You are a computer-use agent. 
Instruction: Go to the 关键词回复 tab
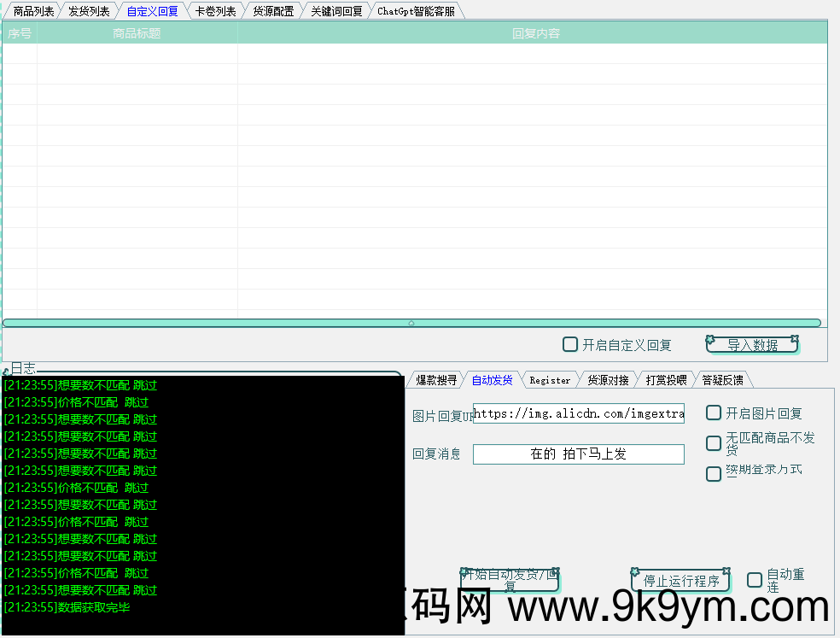pos(336,11)
